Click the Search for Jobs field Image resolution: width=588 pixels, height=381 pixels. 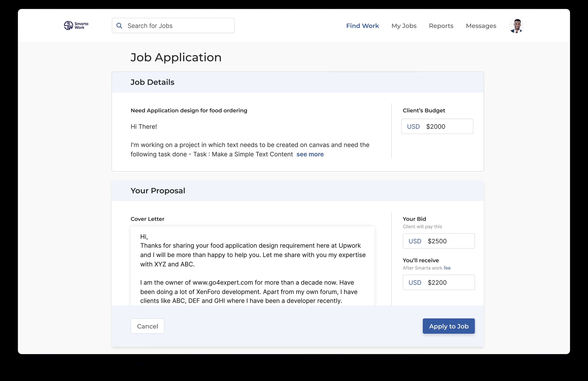pos(173,25)
